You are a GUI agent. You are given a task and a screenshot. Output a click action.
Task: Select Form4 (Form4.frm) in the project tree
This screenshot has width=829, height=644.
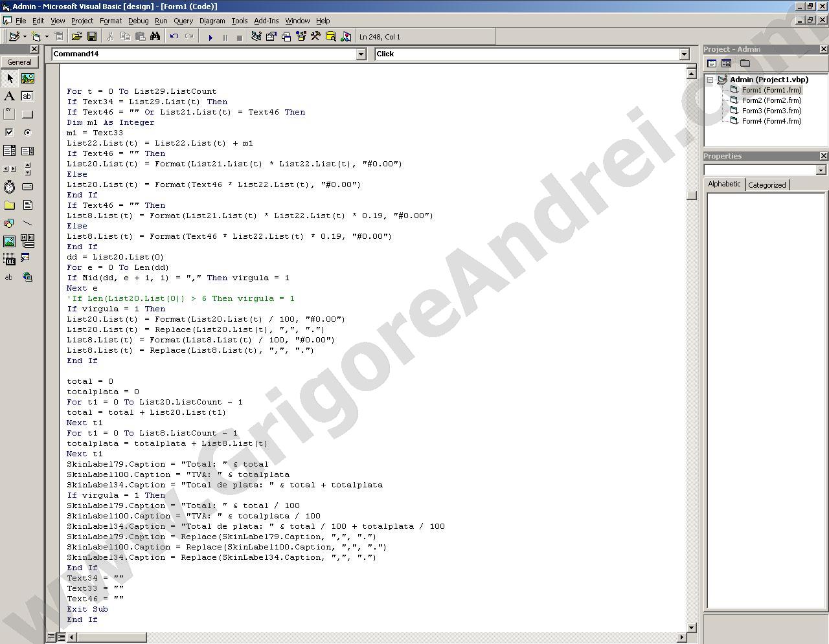[x=771, y=121]
